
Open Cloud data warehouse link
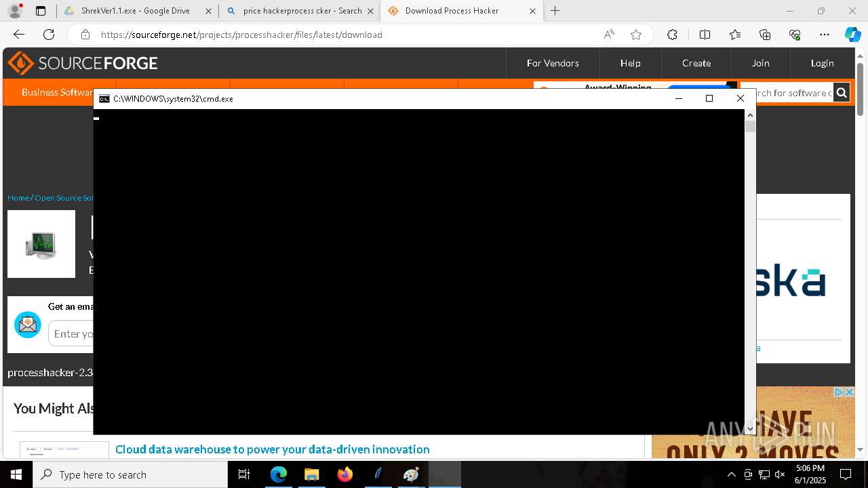[x=272, y=449]
